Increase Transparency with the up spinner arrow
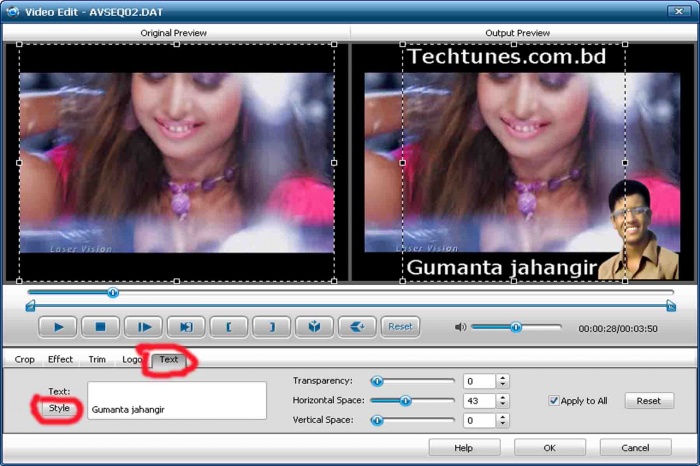Image resolution: width=700 pixels, height=466 pixels. tap(503, 378)
